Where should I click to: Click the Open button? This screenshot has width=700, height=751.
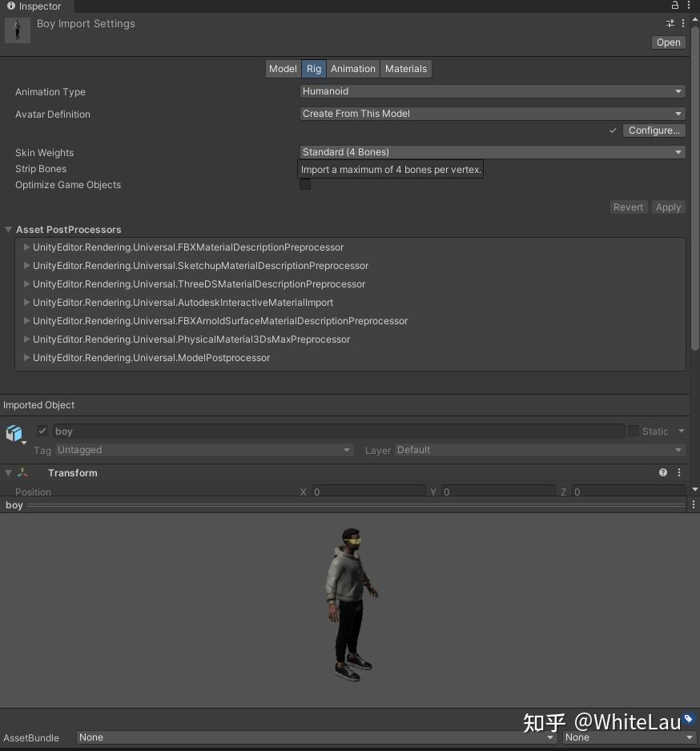pyautogui.click(x=668, y=42)
